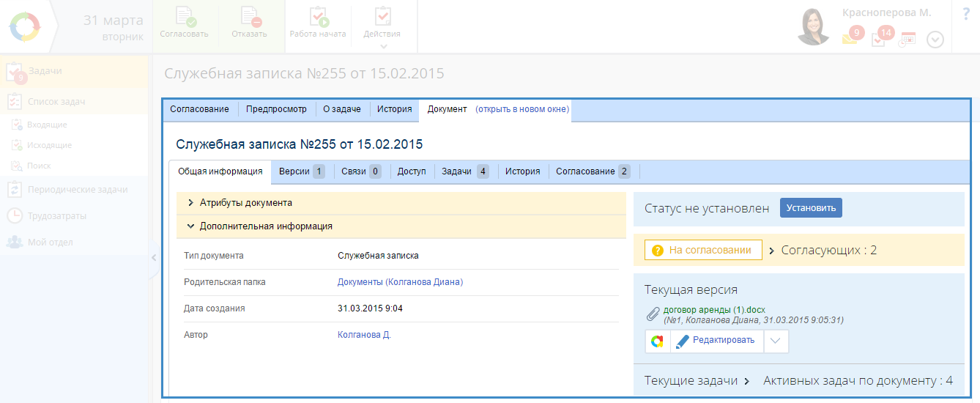Open the dropdown arrow next to Редактировать
980x403 pixels.
[776, 341]
